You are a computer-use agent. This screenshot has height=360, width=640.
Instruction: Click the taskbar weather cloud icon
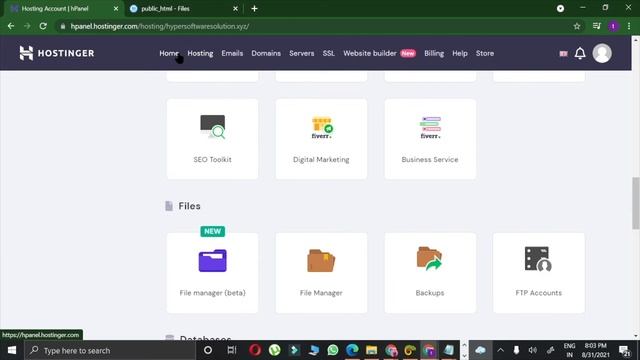pyautogui.click(x=480, y=350)
